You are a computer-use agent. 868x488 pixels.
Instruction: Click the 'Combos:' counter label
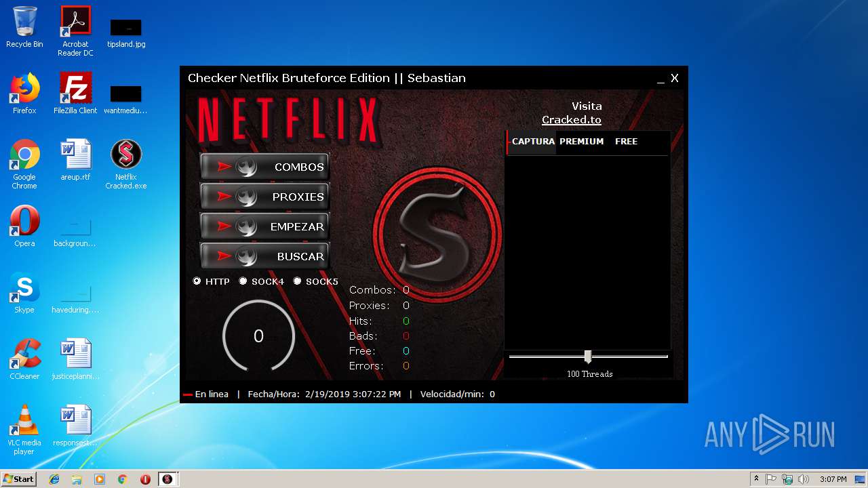coord(372,290)
